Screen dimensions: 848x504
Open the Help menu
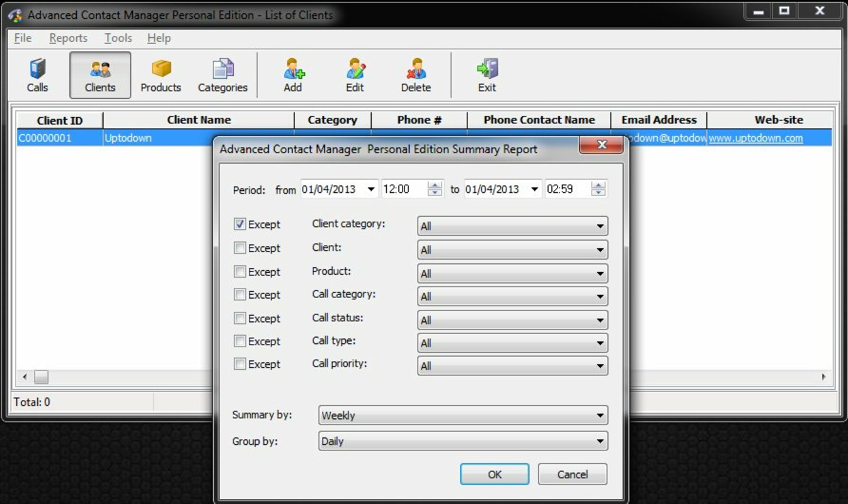(159, 38)
